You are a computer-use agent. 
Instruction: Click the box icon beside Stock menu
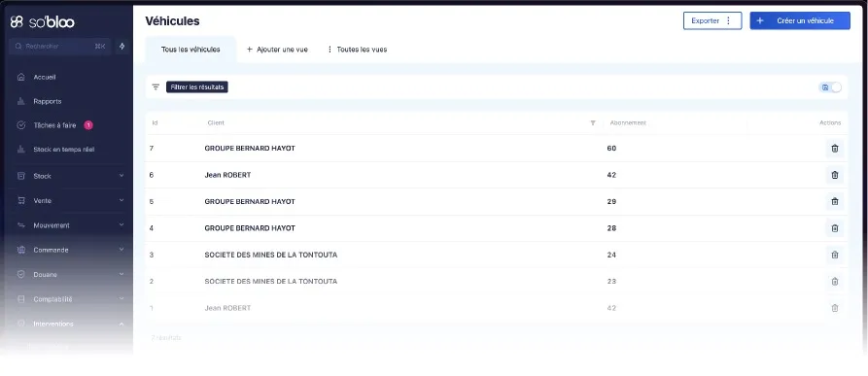point(21,176)
